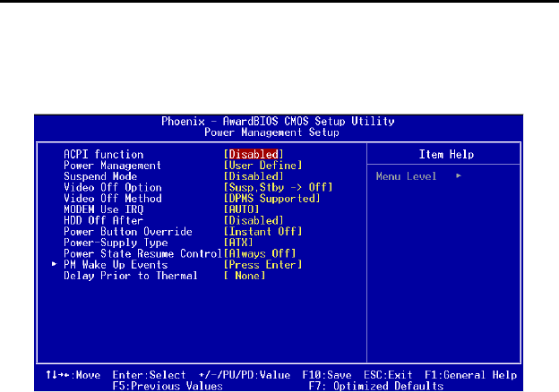
Task: Select Power State Resume Control [Always Off] value
Action: click(x=260, y=254)
